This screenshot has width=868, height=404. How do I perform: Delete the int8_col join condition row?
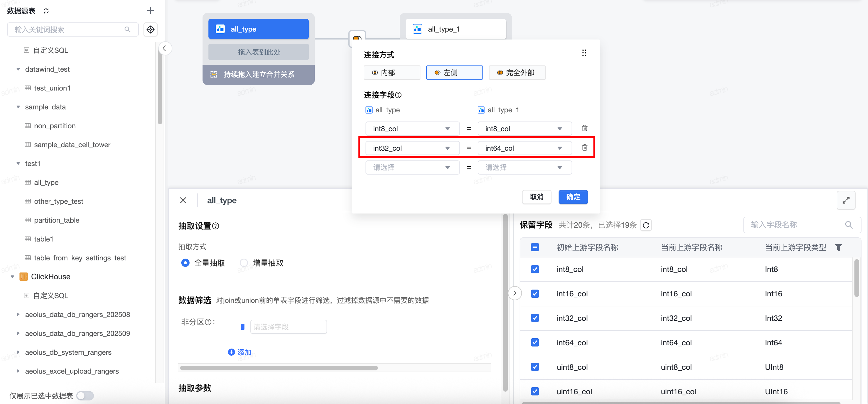585,128
